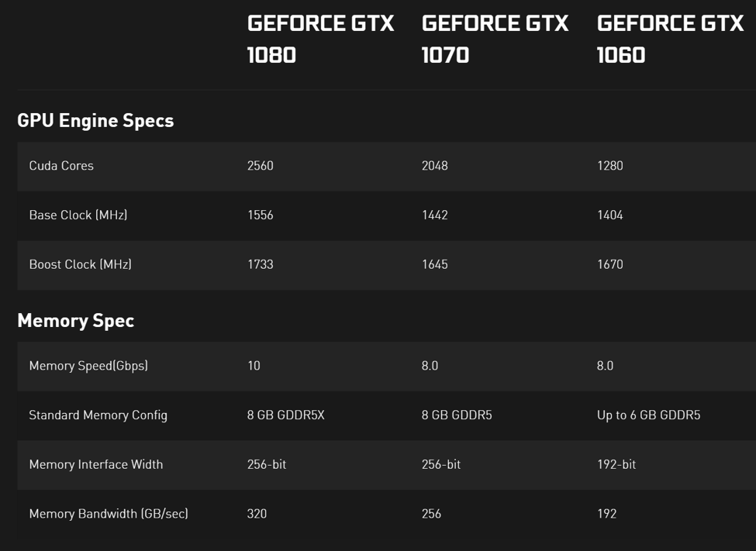Collapse the GPU Engine Specs section heading
Image resolution: width=756 pixels, height=551 pixels.
coord(95,120)
